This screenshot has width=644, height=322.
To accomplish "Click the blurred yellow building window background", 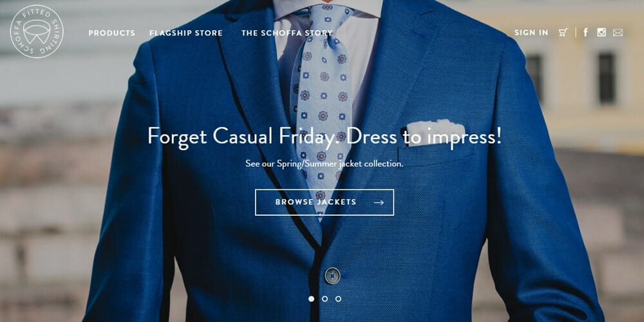I will 607,78.
